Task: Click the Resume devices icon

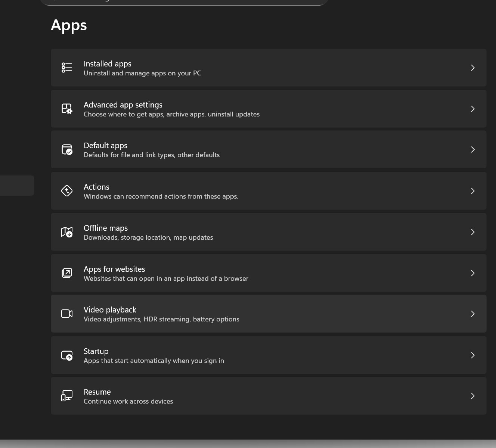Action: pyautogui.click(x=67, y=396)
